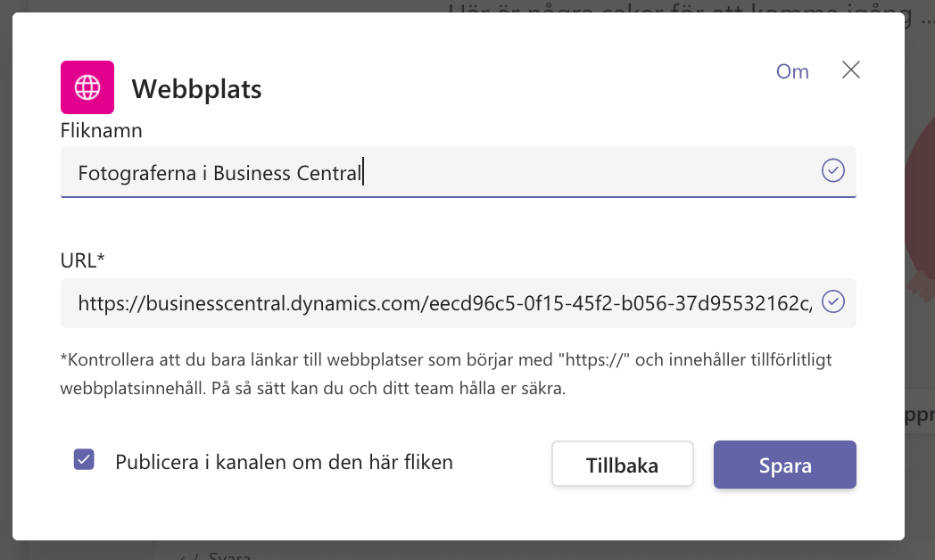This screenshot has width=935, height=560.
Task: Click the URL input field
Action: [458, 302]
